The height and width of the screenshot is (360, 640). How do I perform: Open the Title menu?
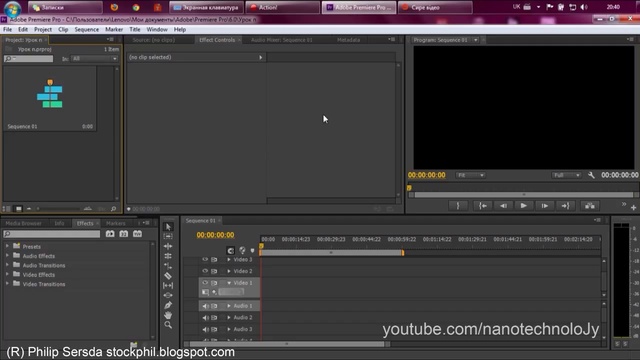(x=135, y=29)
